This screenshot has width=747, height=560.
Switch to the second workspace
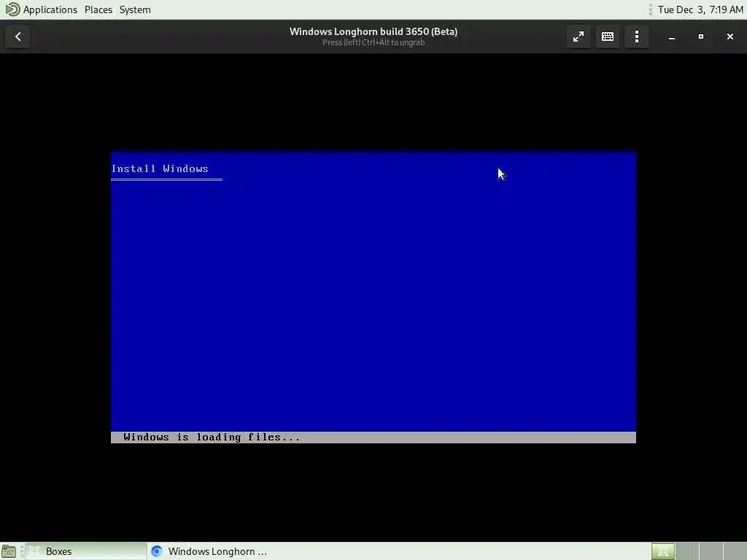pyautogui.click(x=687, y=551)
